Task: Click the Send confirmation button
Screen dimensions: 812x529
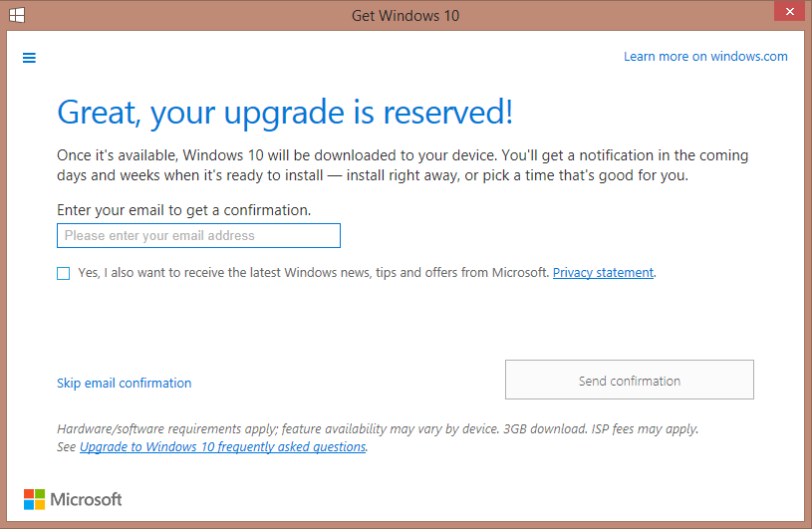Action: point(630,380)
